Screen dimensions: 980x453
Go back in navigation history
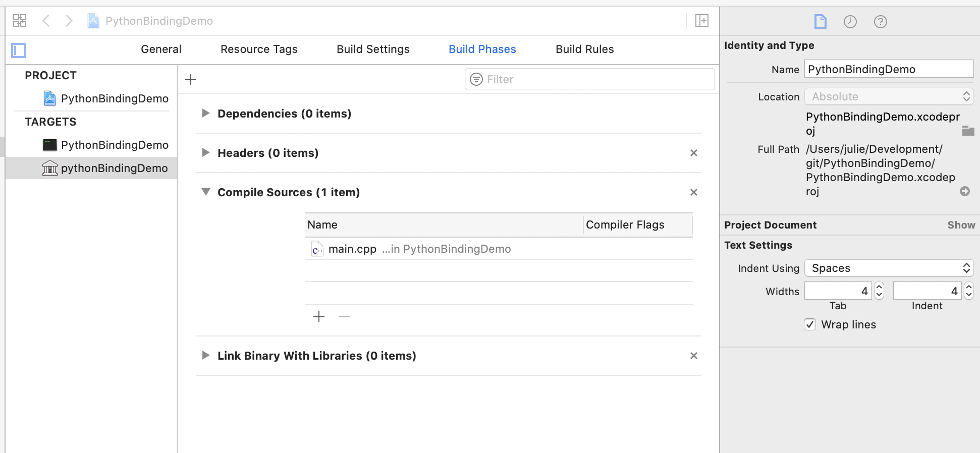46,21
